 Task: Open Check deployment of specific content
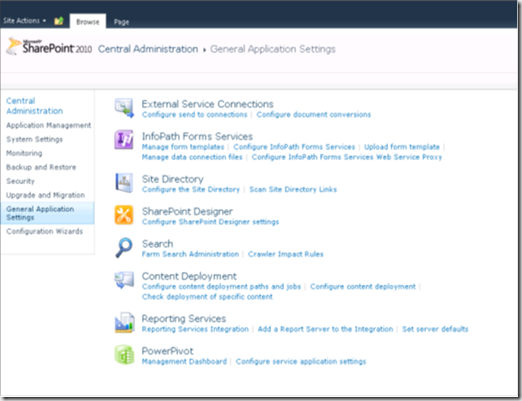tap(207, 297)
